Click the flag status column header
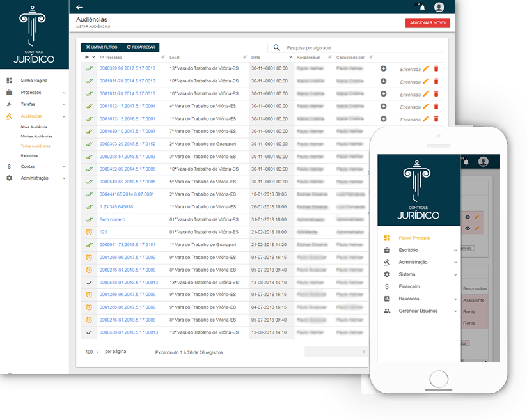This screenshot has height=420, width=527. (x=87, y=57)
